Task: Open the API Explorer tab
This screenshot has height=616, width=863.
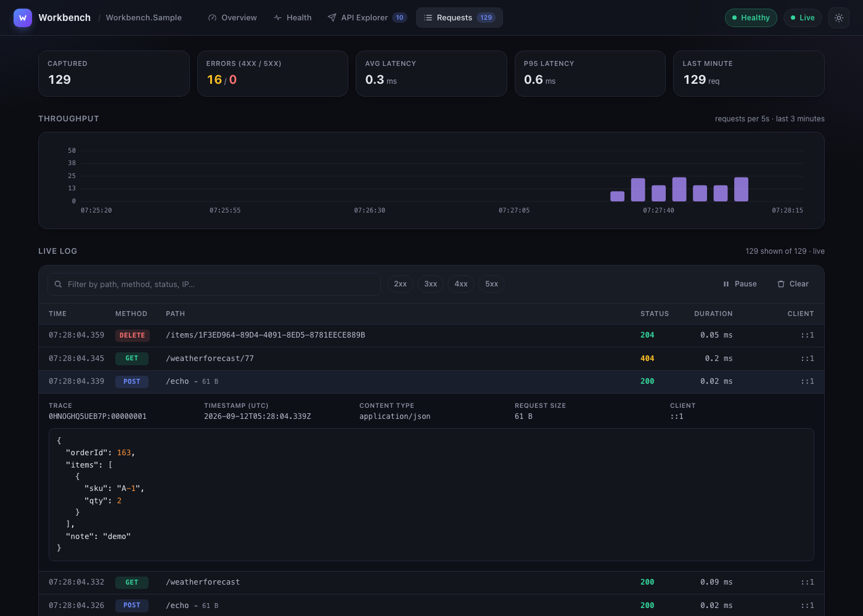Action: pos(367,18)
